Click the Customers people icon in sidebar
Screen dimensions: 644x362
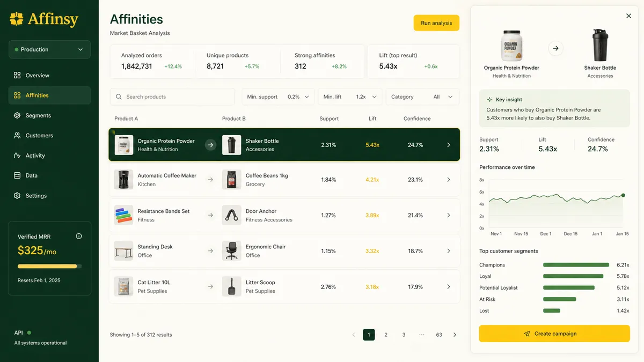pyautogui.click(x=17, y=136)
